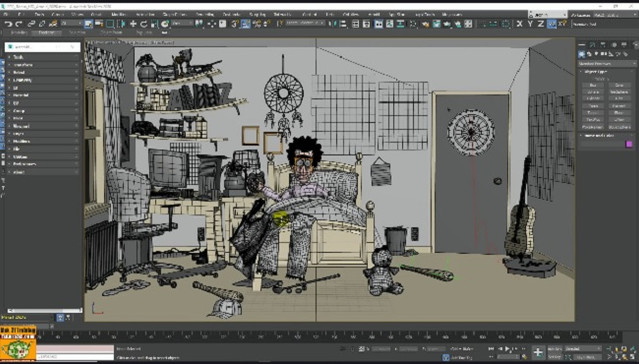Open the reference coordinate system dropdown
Viewport: 639px width, 364px height.
182,24
